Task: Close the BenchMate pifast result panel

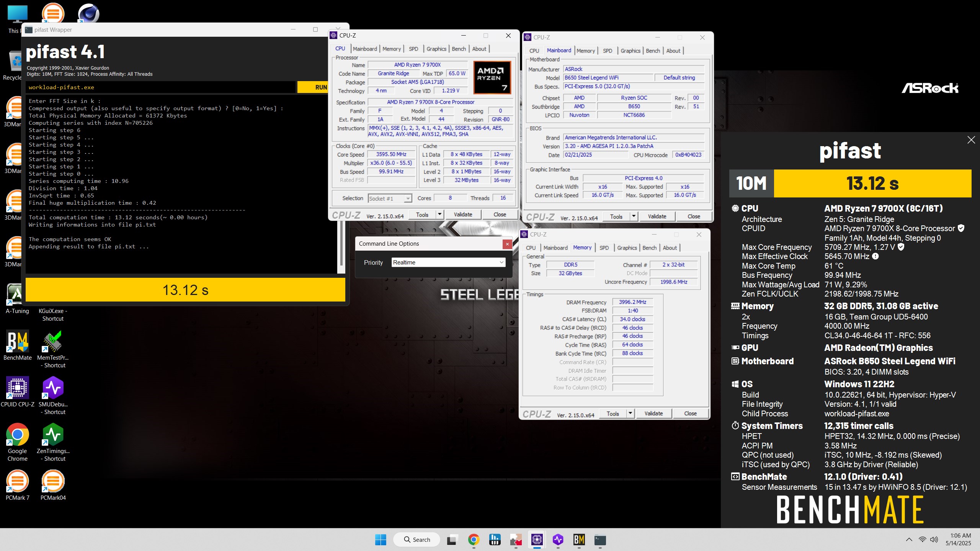Action: (971, 140)
